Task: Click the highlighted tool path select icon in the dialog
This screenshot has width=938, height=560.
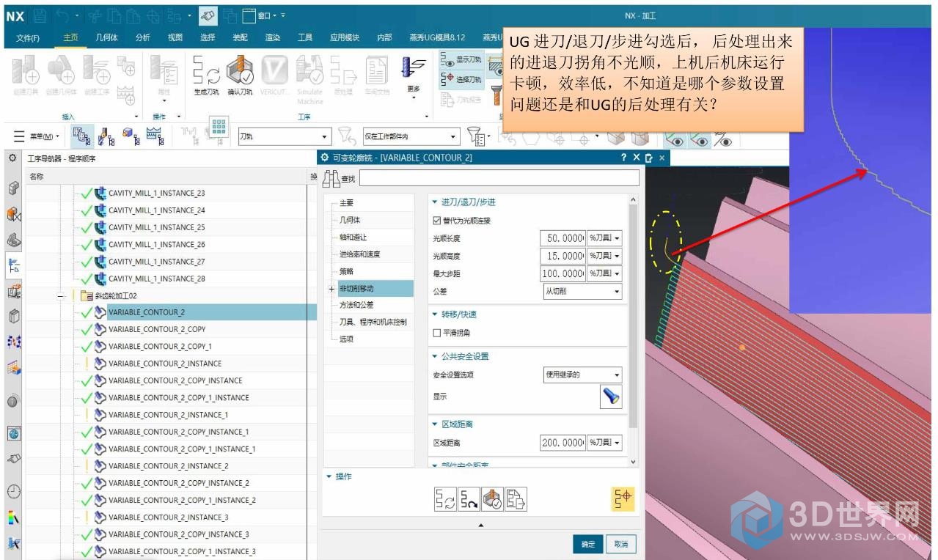Action: [x=623, y=499]
